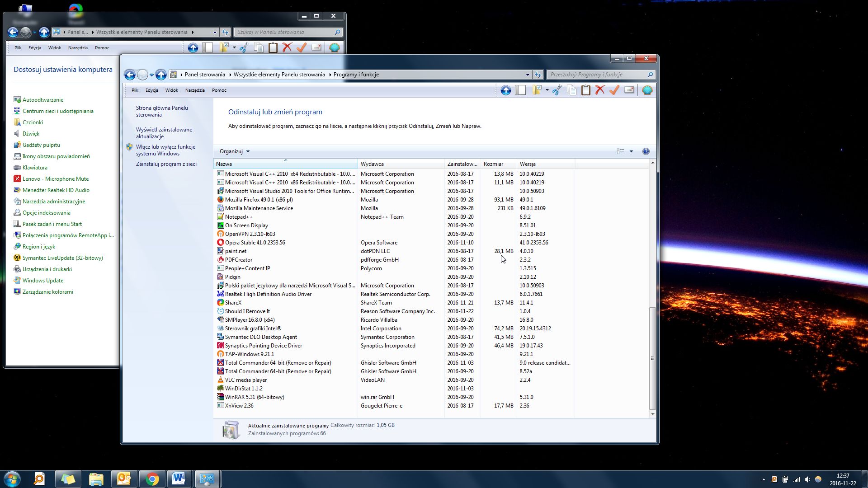Open the address bar history dropdown in front window

(528, 75)
